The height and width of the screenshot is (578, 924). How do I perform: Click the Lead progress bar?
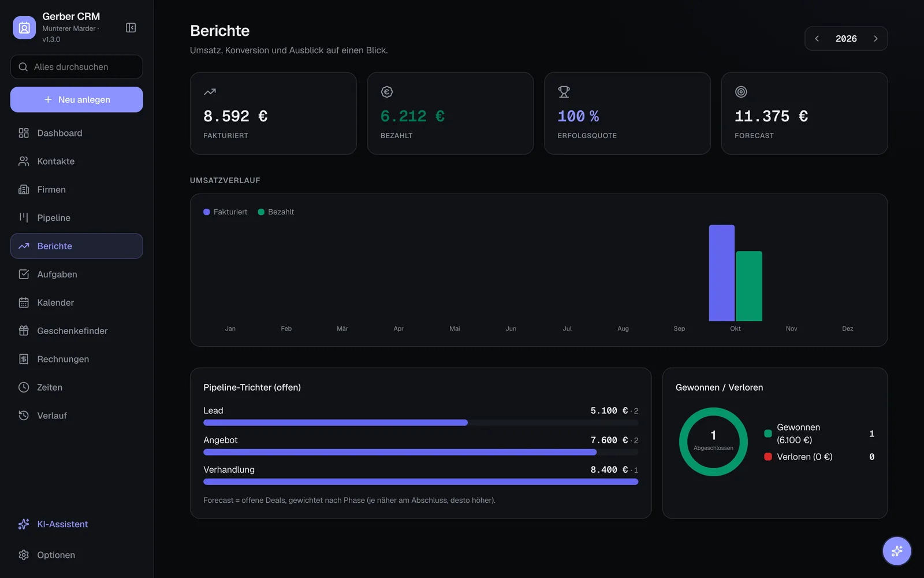(x=420, y=423)
